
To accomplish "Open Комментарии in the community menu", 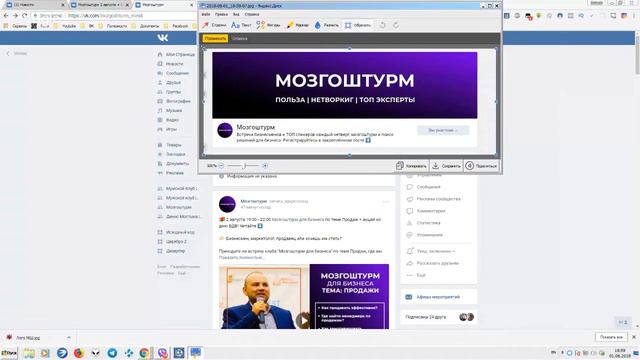I will coord(426,211).
